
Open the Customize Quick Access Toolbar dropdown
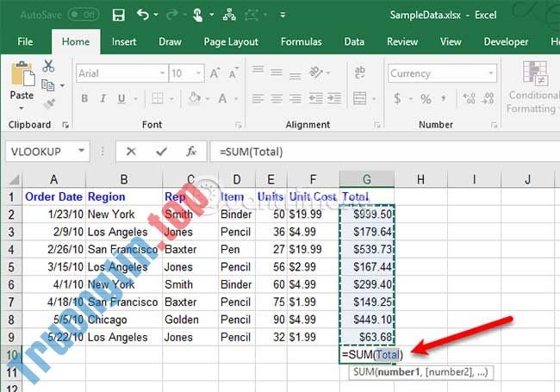283,15
